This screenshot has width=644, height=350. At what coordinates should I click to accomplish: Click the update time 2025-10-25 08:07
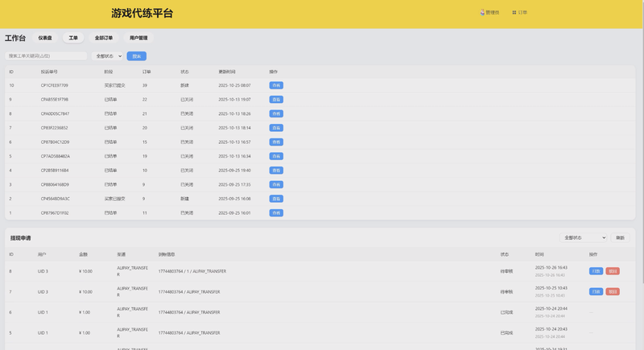tap(234, 85)
